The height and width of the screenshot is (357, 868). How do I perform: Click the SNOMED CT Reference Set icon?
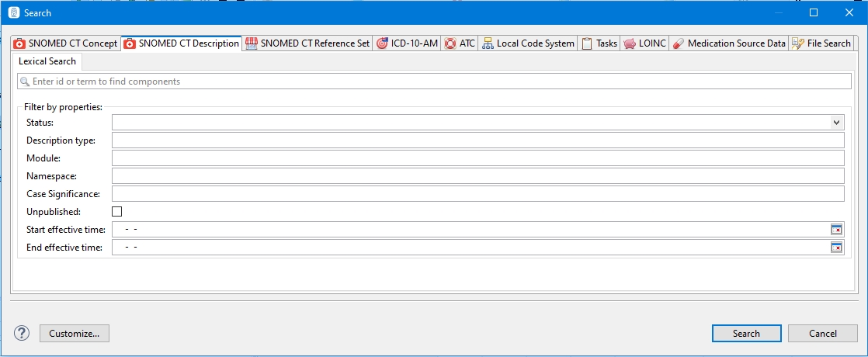click(252, 43)
